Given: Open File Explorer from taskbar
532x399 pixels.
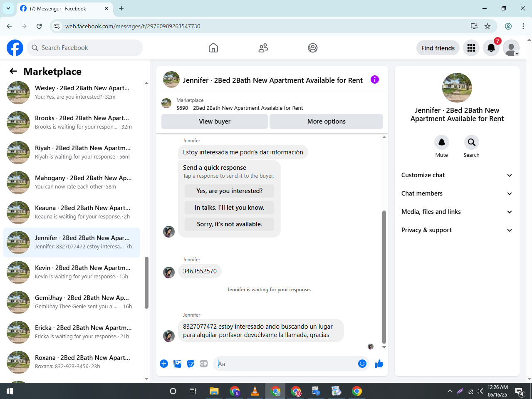Looking at the screenshot, I should (214, 391).
